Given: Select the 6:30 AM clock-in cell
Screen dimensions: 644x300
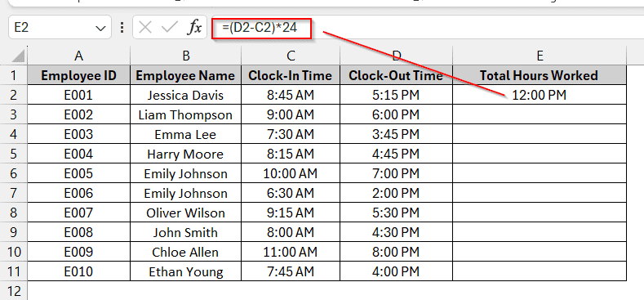Looking at the screenshot, I should pos(291,193).
